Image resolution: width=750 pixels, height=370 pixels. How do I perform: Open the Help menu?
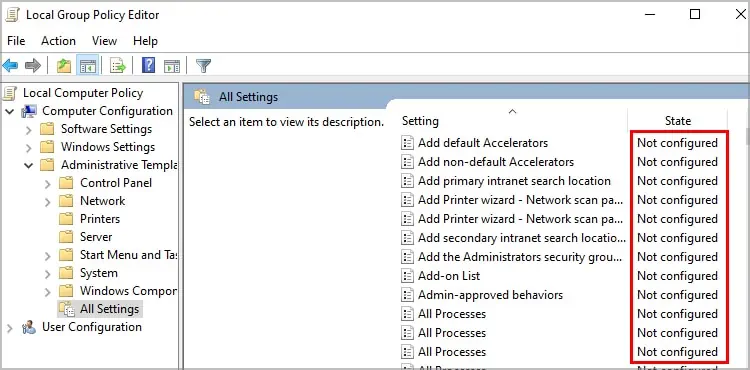click(x=145, y=41)
